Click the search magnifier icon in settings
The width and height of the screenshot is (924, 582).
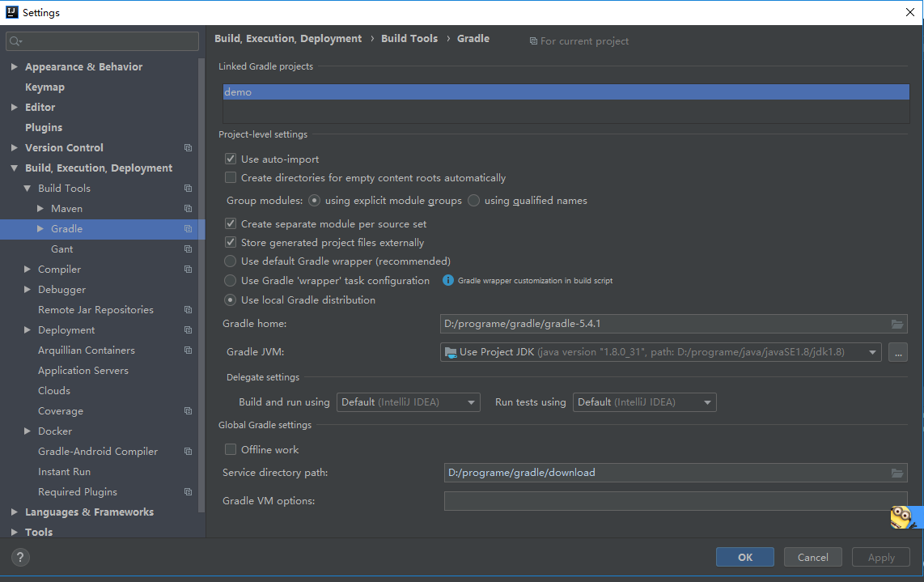point(15,41)
